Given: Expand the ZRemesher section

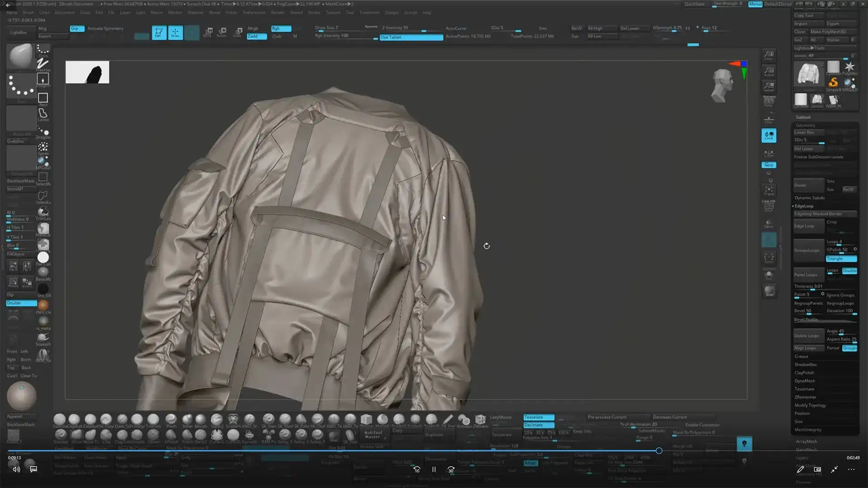Looking at the screenshot, I should (x=805, y=397).
